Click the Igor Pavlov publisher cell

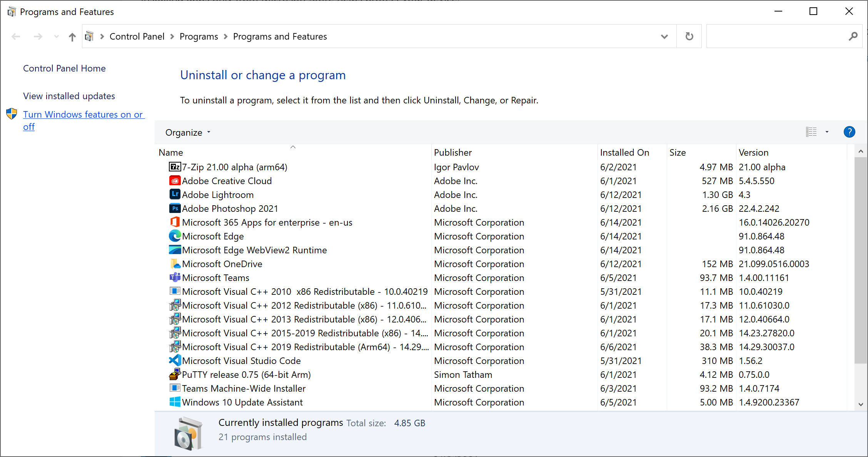tap(456, 167)
